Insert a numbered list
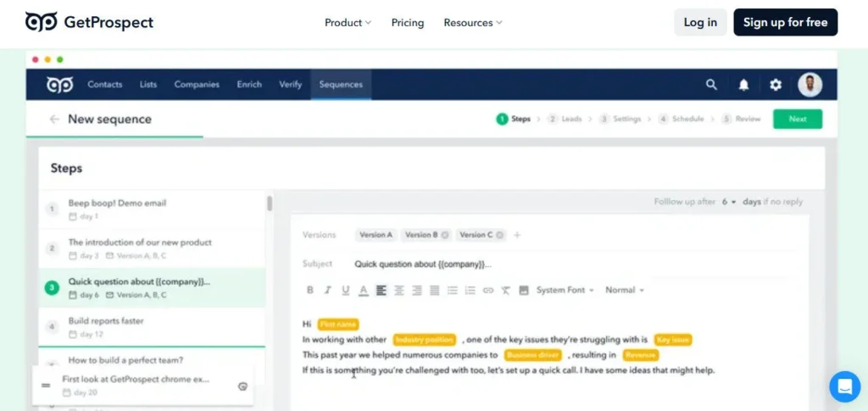Image resolution: width=868 pixels, height=411 pixels. pos(470,291)
